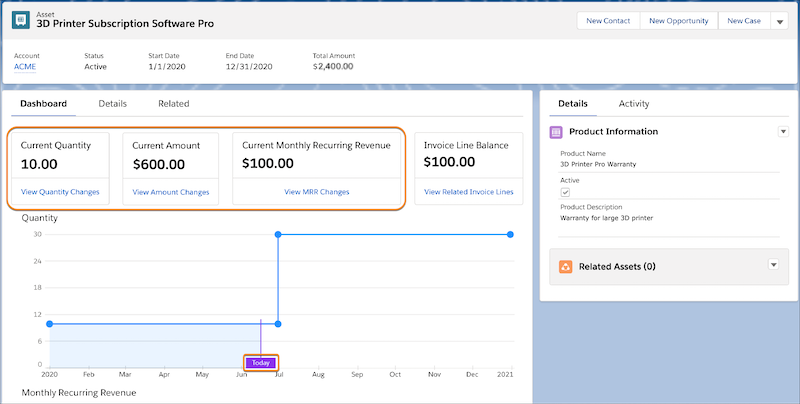
Task: Open the ACME account link
Action: pos(25,67)
